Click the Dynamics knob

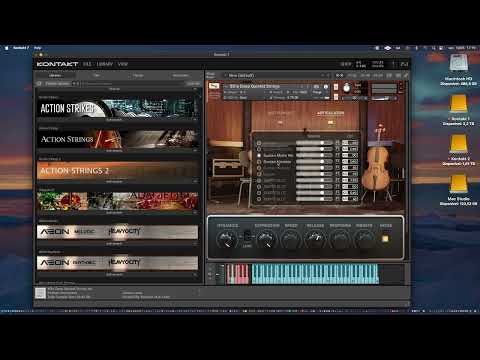[x=227, y=239]
